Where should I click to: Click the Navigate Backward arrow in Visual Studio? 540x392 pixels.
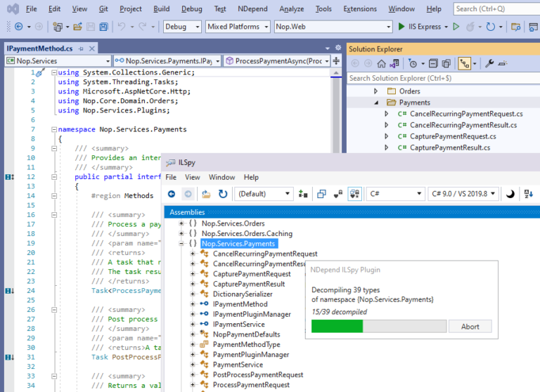pyautogui.click(x=18, y=27)
